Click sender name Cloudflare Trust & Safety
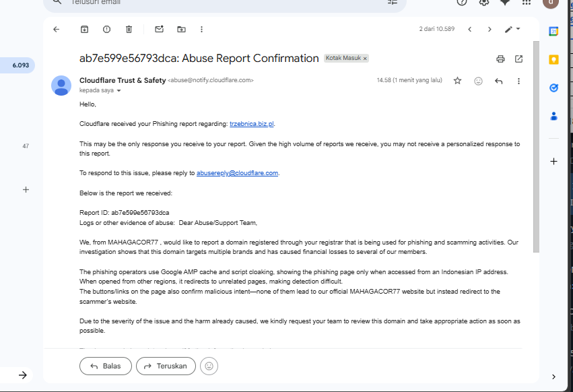The width and height of the screenshot is (573, 392). point(123,80)
